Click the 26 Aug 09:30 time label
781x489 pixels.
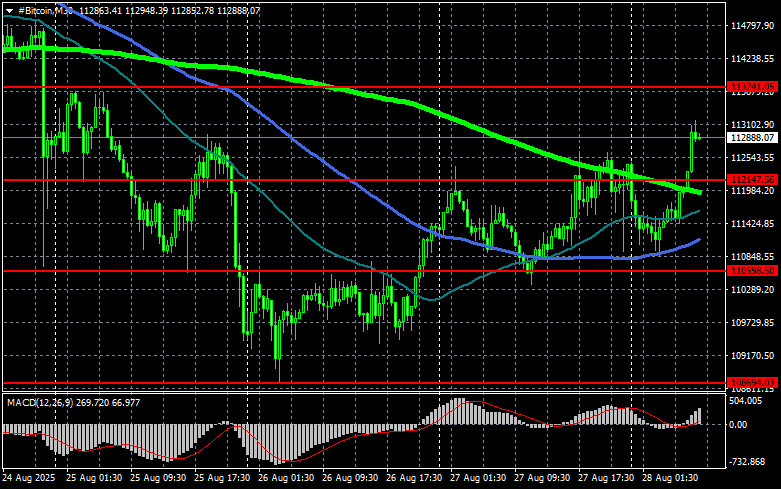[350, 478]
